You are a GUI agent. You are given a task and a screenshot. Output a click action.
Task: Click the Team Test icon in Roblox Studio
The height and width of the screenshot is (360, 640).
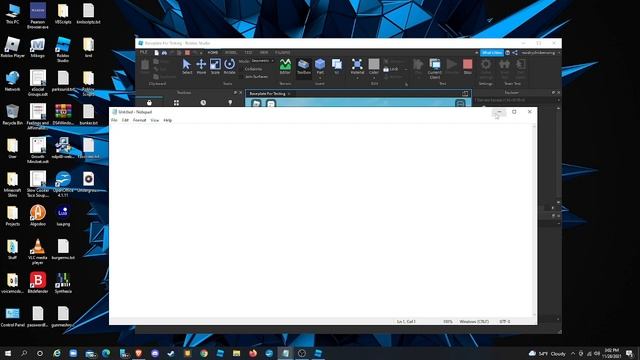[x=504, y=68]
